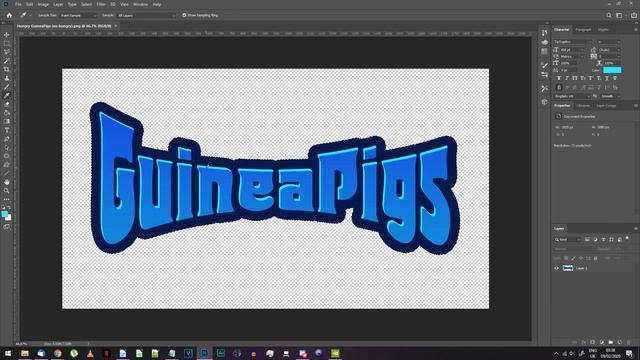
Task: Select the Pen tool
Action: pos(7,139)
